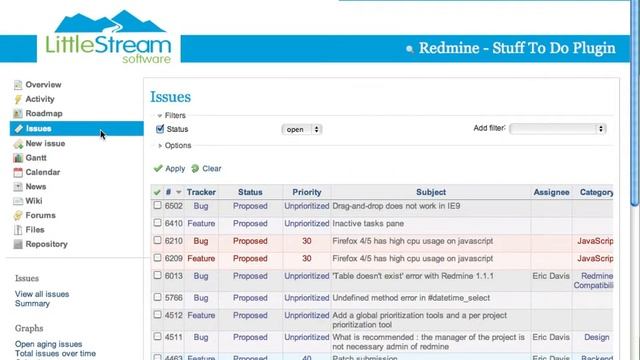640x360 pixels.
Task: Click the Apply link
Action: tap(175, 169)
